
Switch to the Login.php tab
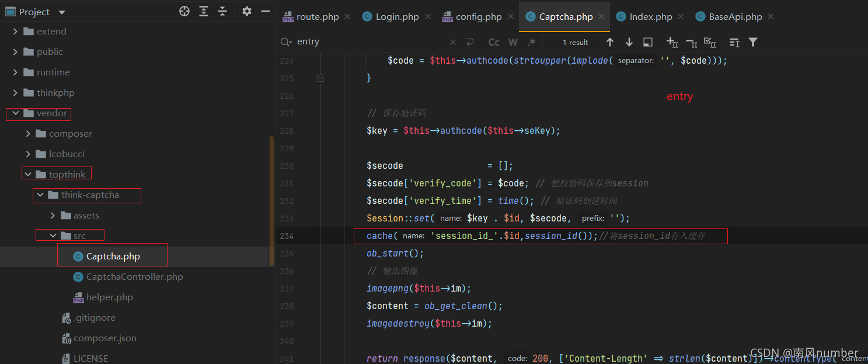pyautogui.click(x=397, y=17)
